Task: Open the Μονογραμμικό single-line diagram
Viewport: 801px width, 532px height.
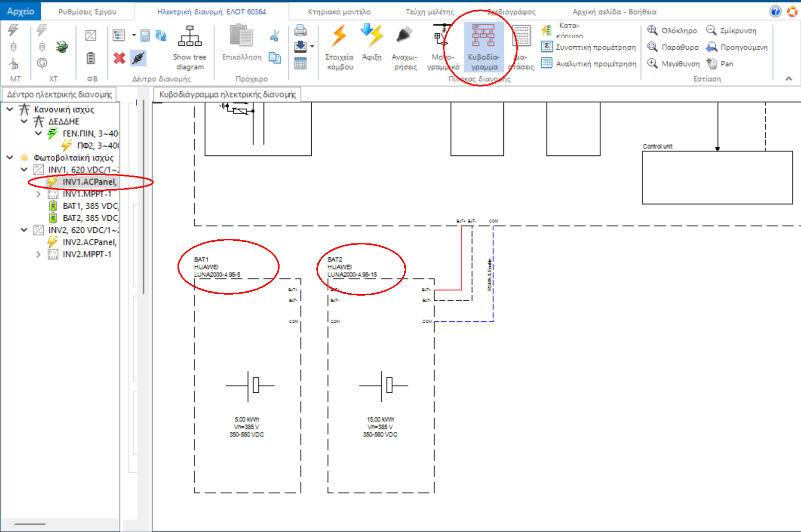Action: (x=442, y=48)
